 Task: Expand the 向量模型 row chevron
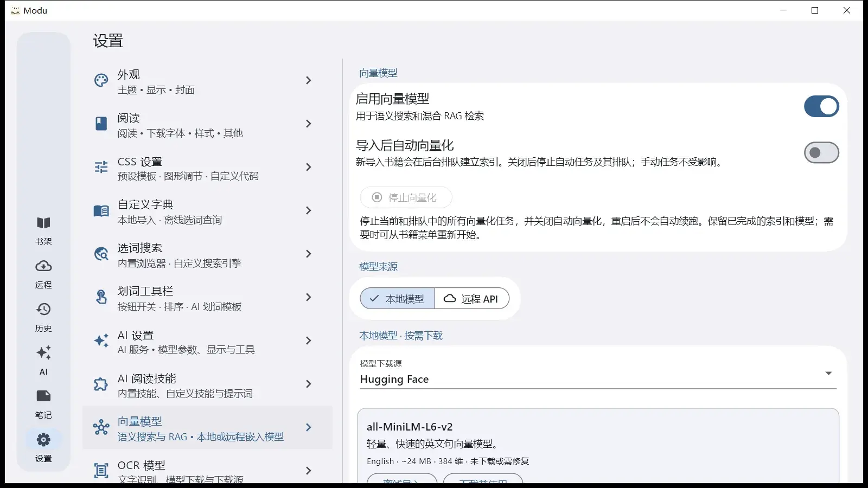(x=309, y=427)
